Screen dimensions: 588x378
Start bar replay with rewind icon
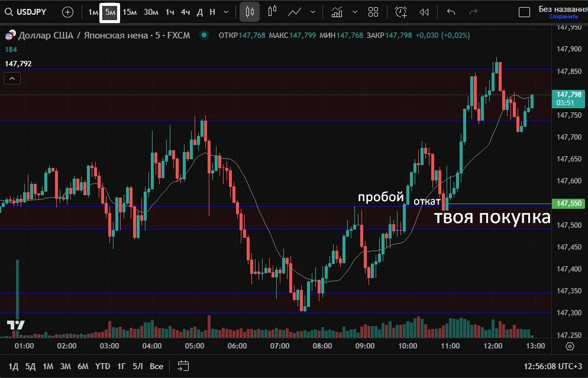[424, 12]
